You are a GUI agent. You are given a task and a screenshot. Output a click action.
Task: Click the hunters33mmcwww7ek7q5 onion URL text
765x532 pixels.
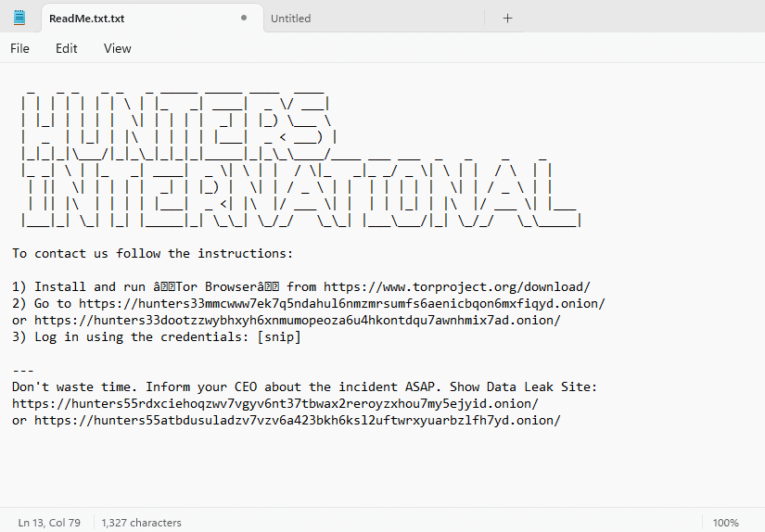(342, 303)
